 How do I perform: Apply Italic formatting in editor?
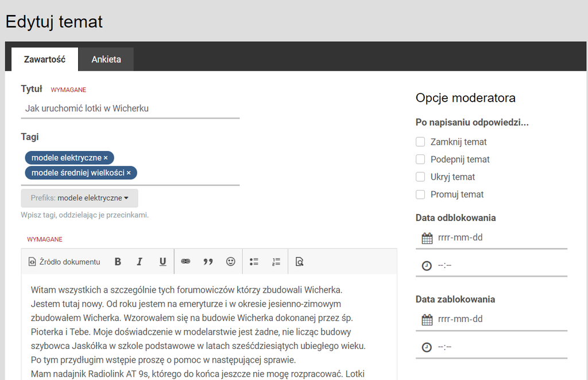point(140,262)
